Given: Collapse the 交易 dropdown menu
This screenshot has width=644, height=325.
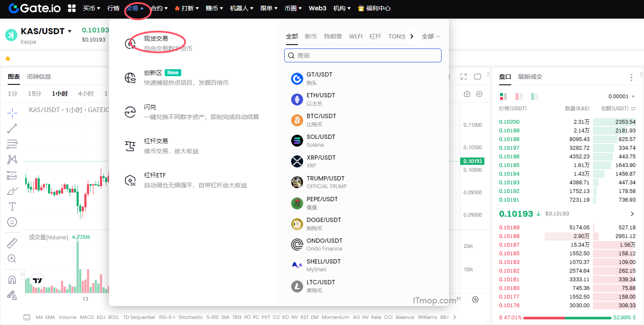Looking at the screenshot, I should pyautogui.click(x=135, y=8).
